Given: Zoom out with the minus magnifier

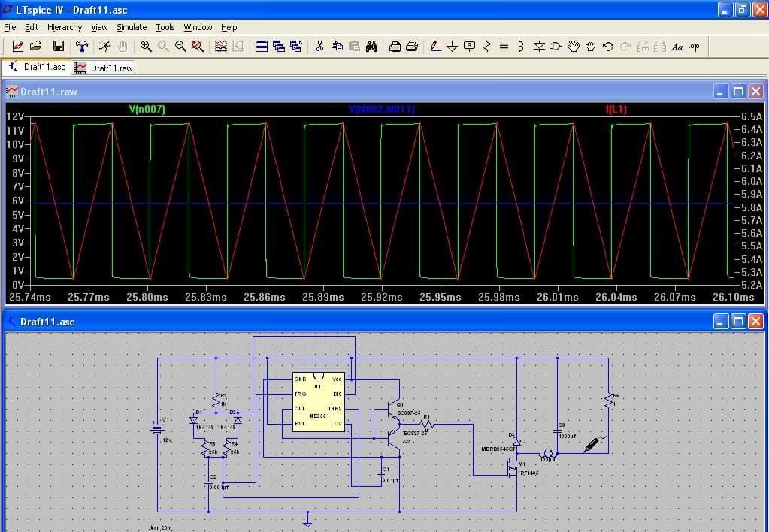Looking at the screenshot, I should pyautogui.click(x=180, y=47).
